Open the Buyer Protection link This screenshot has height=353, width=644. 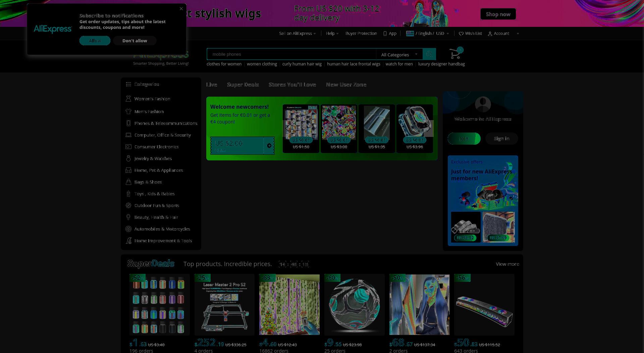coord(361,34)
